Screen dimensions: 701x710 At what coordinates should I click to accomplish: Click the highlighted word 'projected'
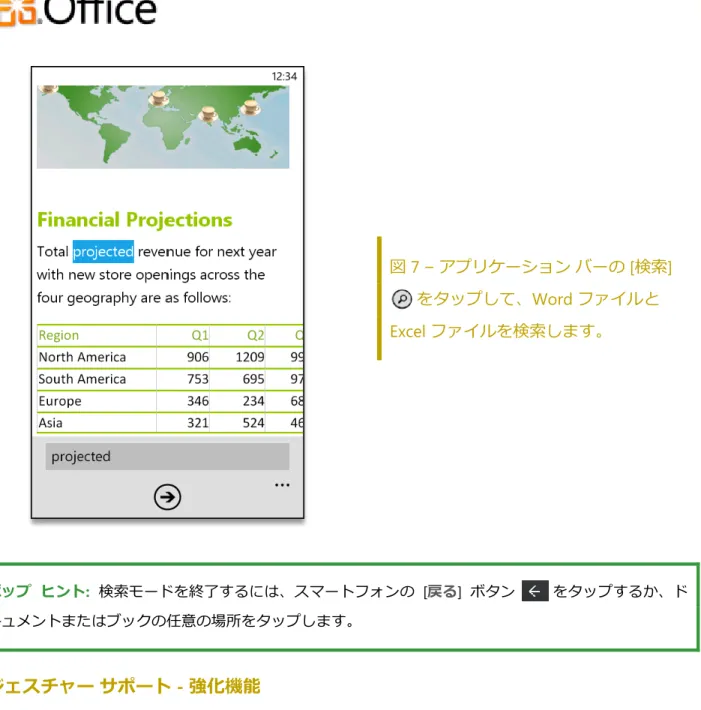[x=103, y=251]
